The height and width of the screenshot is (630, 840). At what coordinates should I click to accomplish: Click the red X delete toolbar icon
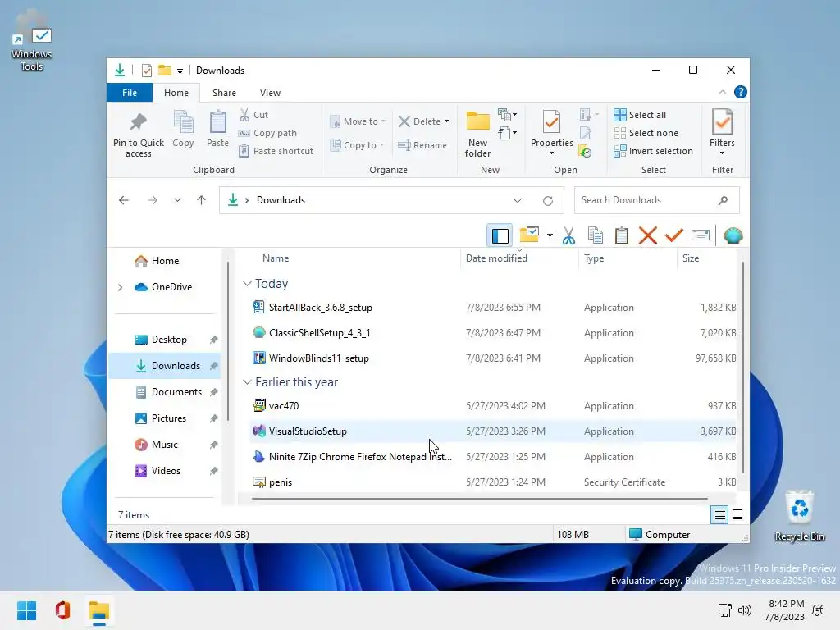[x=648, y=235]
